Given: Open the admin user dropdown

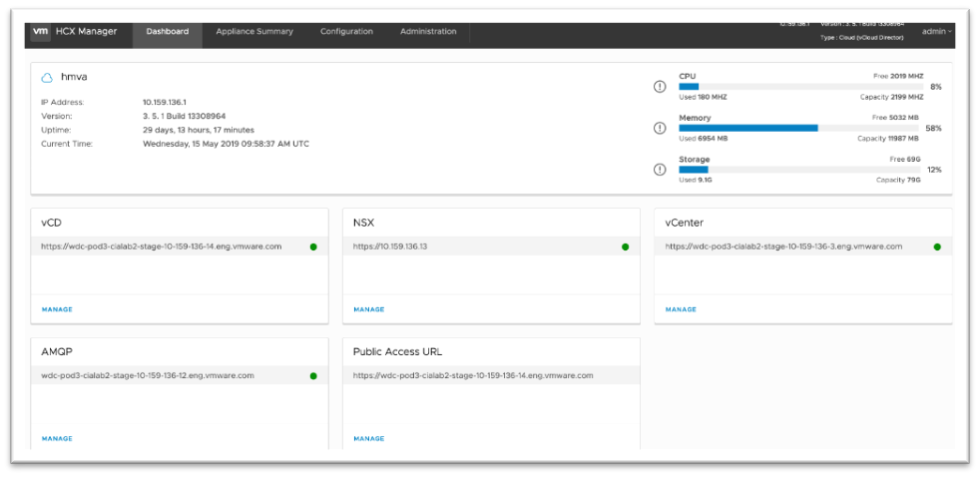Looking at the screenshot, I should click(936, 32).
